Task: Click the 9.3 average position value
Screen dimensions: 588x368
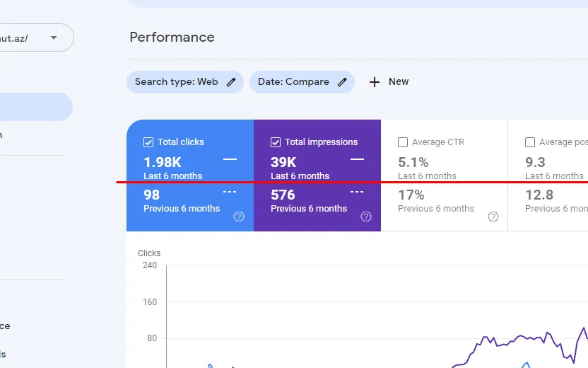Action: pos(535,162)
